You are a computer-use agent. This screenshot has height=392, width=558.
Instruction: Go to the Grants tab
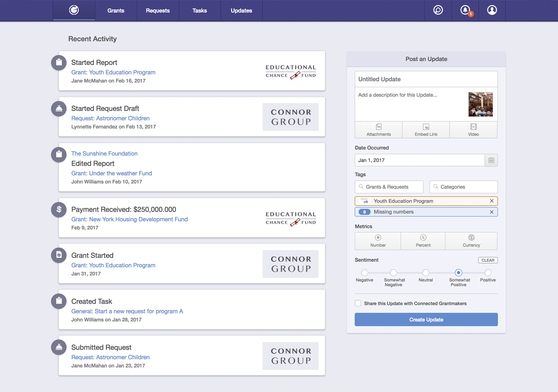[x=116, y=10]
